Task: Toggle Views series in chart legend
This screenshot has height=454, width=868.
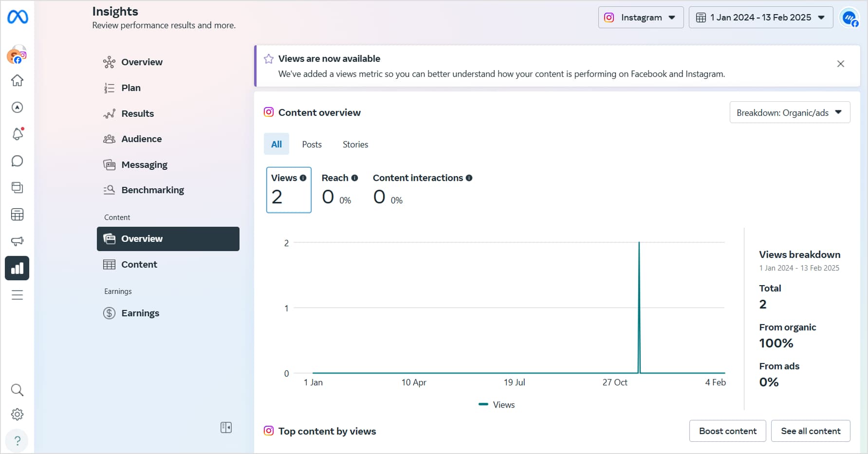Action: [x=497, y=405]
